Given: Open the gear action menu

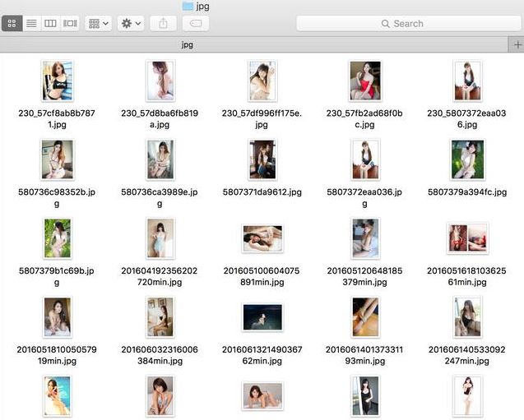Looking at the screenshot, I should 131,23.
